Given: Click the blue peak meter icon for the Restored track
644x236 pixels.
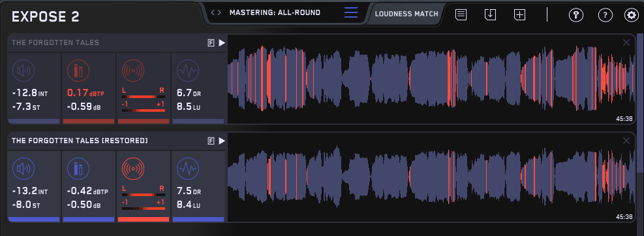Looking at the screenshot, I should pos(78,169).
